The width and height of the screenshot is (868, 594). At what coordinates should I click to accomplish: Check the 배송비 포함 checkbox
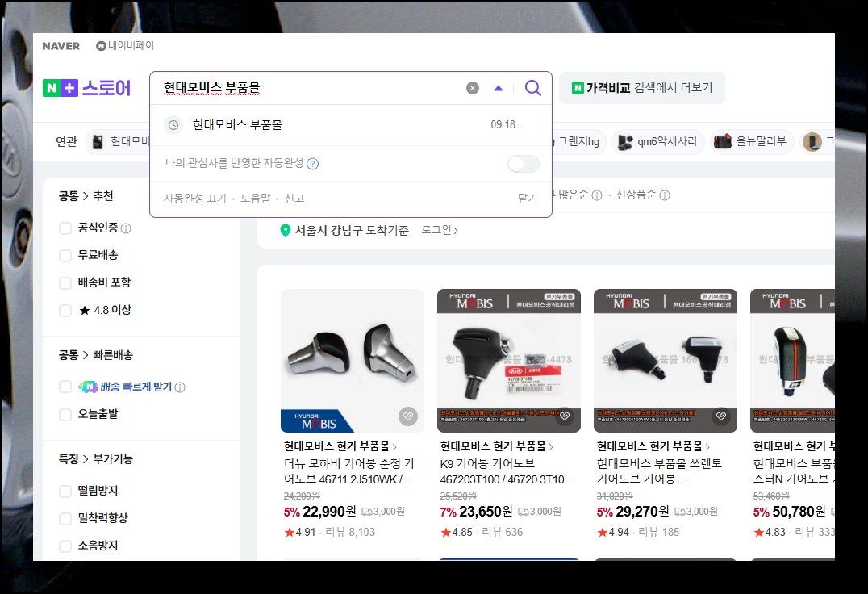click(65, 283)
